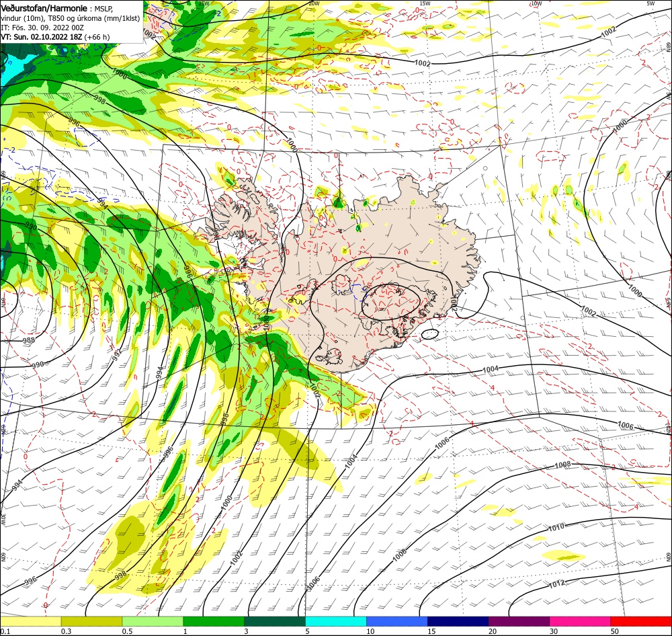Click the '1010' isobar label
This screenshot has height=636, width=672.
(556, 527)
